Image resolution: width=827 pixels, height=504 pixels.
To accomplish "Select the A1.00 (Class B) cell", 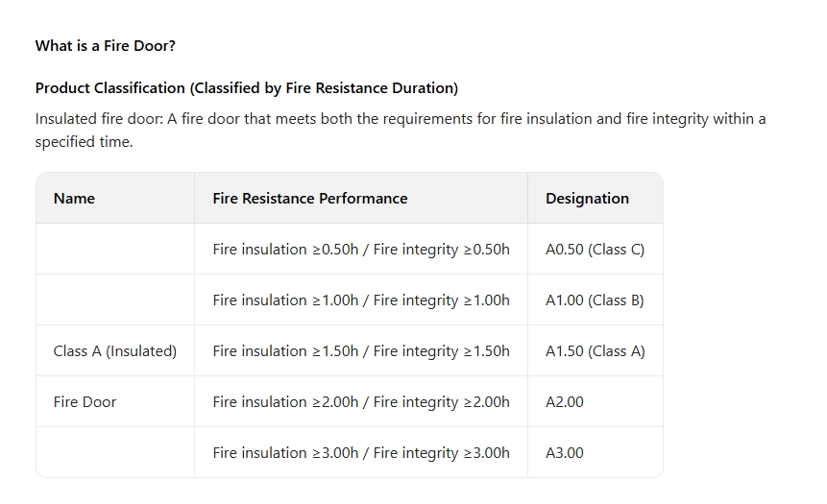I will tap(595, 300).
